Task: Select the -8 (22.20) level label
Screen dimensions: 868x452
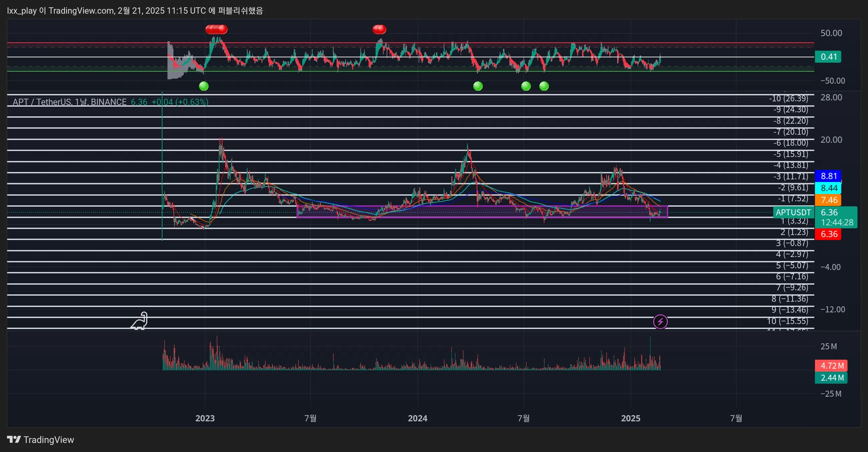Action: [791, 121]
